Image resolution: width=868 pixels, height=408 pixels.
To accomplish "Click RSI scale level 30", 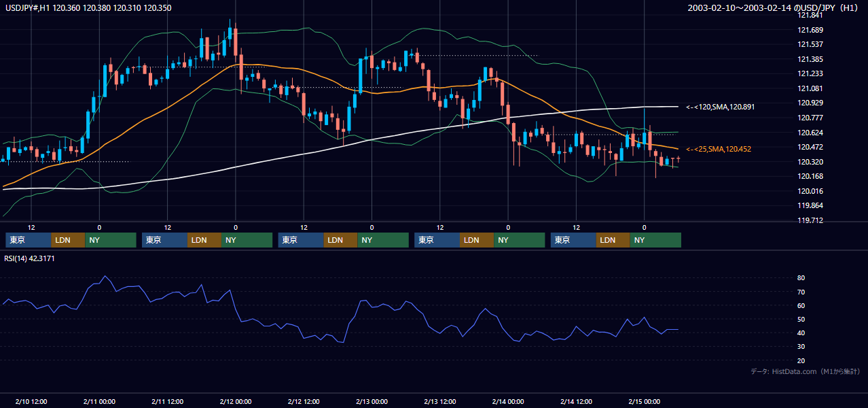I will tap(801, 347).
